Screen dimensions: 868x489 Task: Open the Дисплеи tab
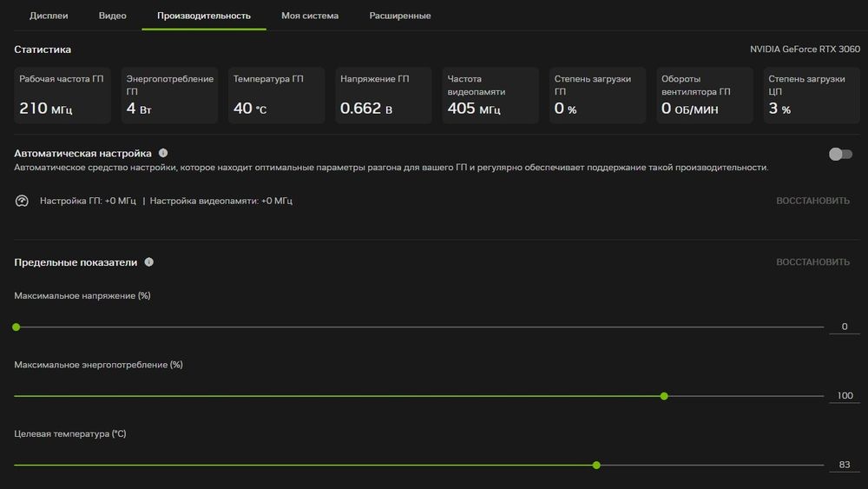[x=49, y=16]
